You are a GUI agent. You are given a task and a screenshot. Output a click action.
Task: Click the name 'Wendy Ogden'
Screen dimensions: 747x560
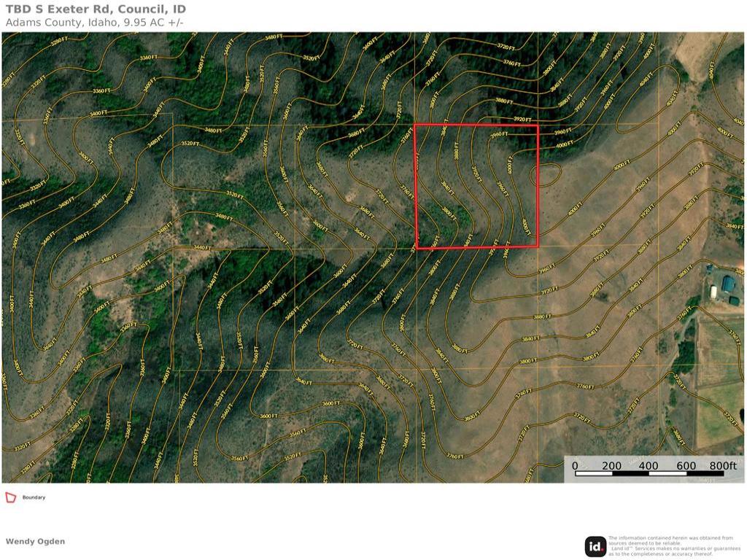click(x=35, y=542)
